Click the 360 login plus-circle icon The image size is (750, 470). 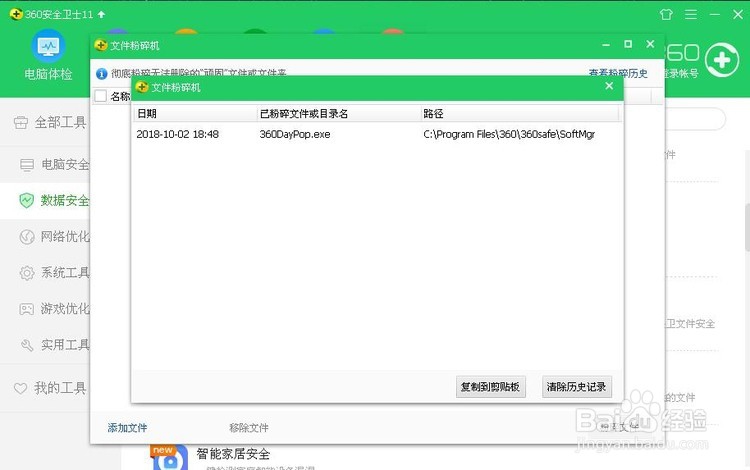tap(722, 60)
